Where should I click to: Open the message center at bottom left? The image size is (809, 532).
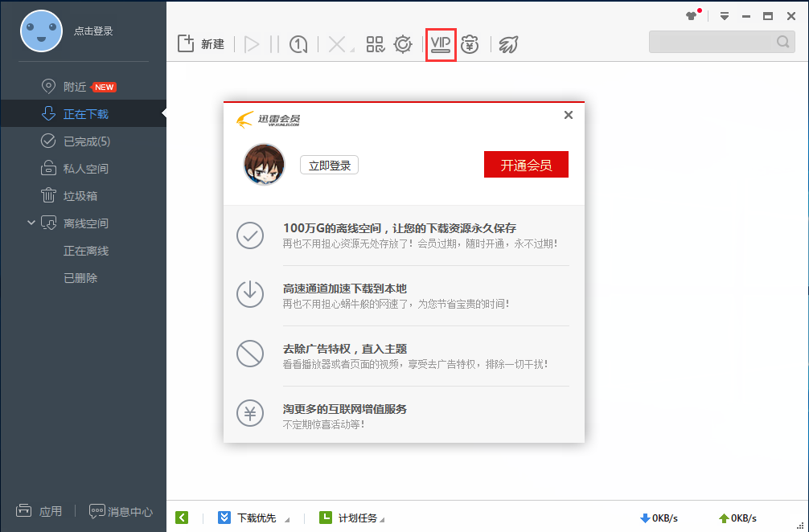tap(120, 511)
